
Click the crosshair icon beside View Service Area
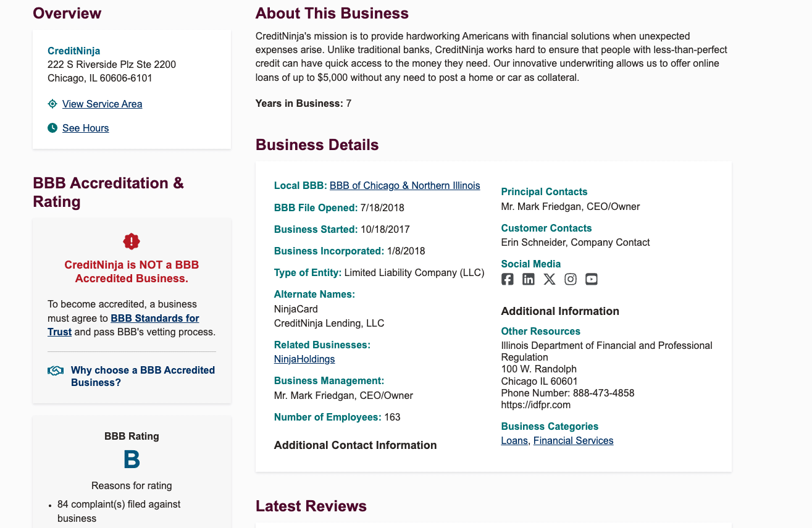(52, 104)
